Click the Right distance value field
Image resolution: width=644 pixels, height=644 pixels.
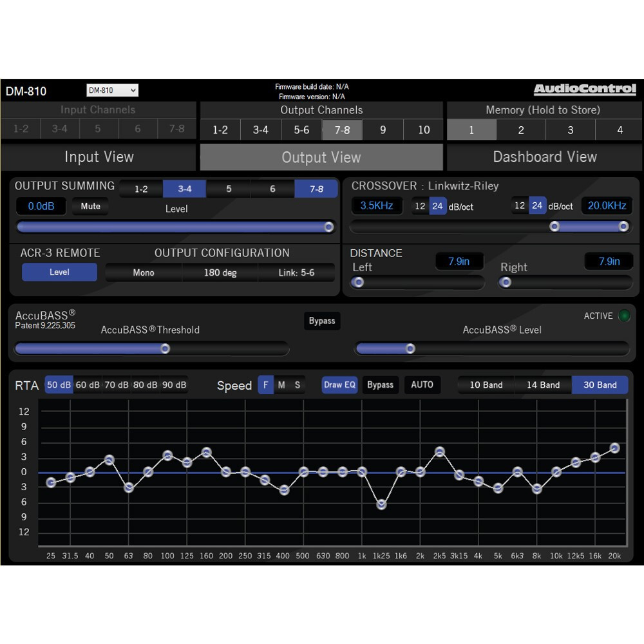coord(609,261)
